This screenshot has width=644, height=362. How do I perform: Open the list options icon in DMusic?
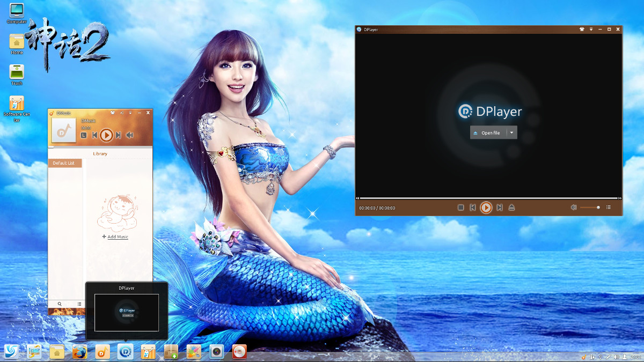click(x=79, y=304)
